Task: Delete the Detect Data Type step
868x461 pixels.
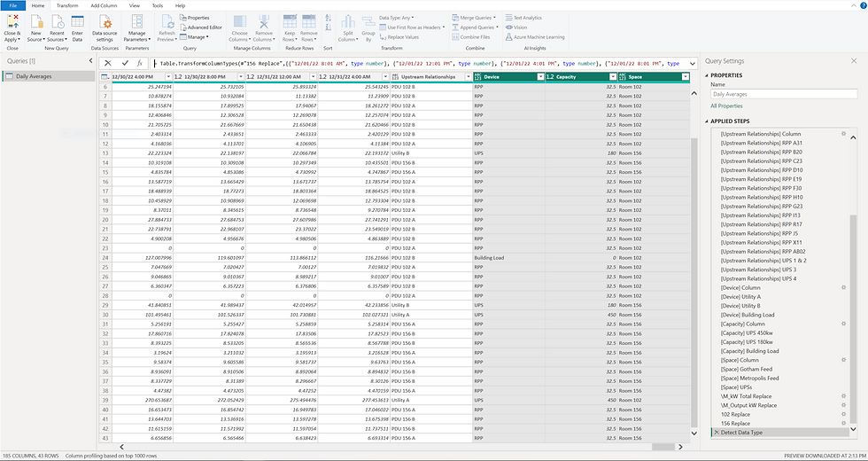Action: point(716,432)
